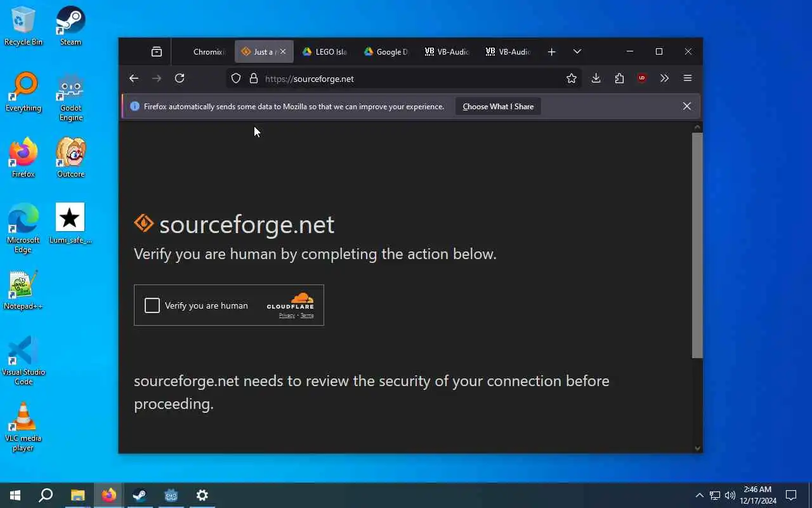Click Steam taskbar icon
Screen dimensions: 812x508
pyautogui.click(x=140, y=495)
